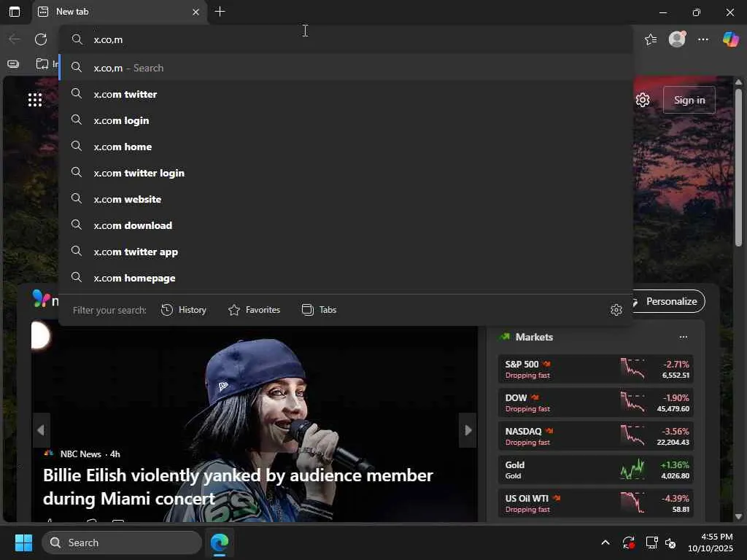Click the first favorites bar icon

click(13, 64)
